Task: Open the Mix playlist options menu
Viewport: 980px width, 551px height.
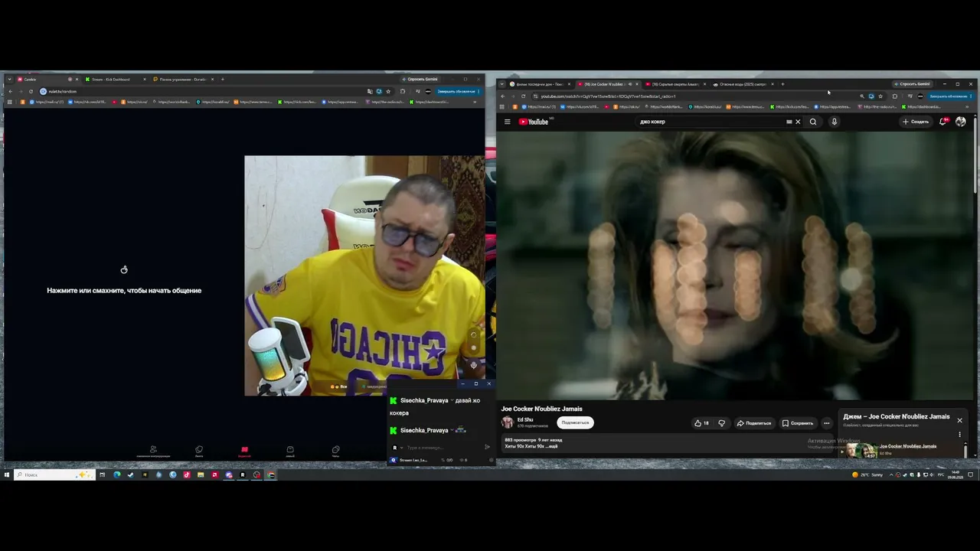Action: point(959,435)
